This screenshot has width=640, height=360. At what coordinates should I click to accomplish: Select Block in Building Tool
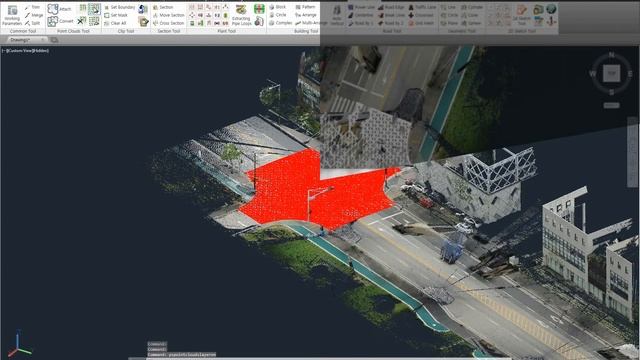coord(278,7)
